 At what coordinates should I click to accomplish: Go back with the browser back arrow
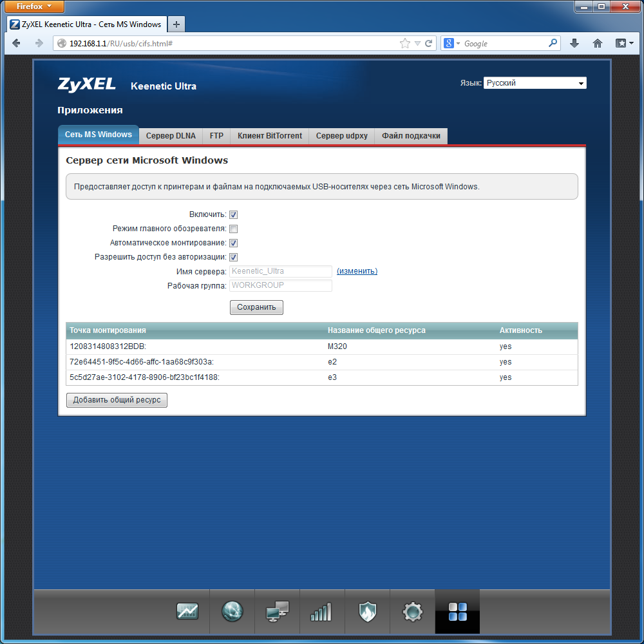point(17,43)
